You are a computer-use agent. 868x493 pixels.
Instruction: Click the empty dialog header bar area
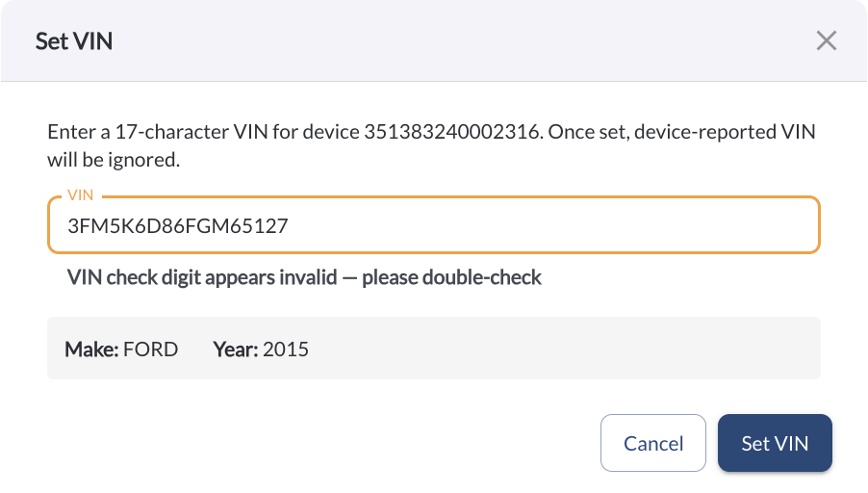pyautogui.click(x=433, y=40)
